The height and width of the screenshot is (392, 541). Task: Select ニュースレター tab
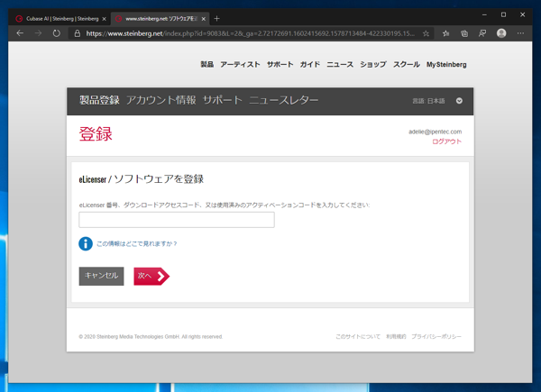tap(284, 100)
